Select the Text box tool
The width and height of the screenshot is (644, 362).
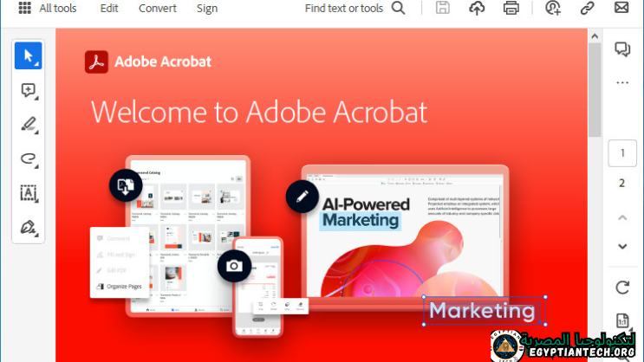pyautogui.click(x=28, y=193)
